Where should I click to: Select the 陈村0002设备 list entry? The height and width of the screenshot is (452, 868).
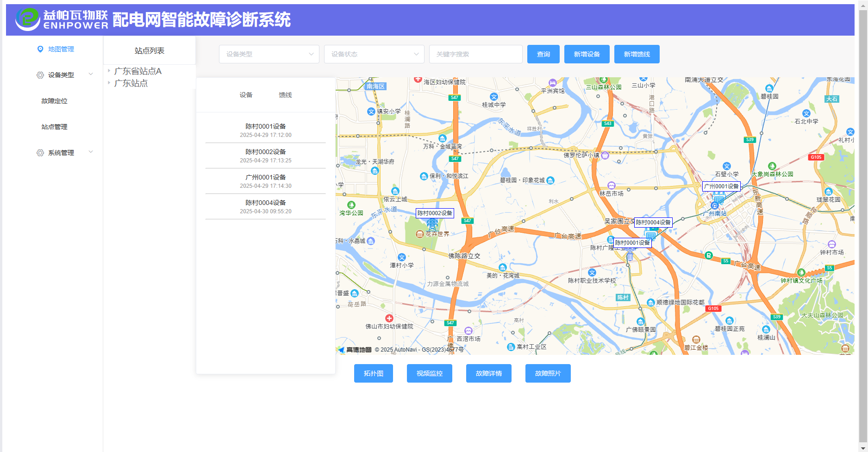[x=266, y=155]
